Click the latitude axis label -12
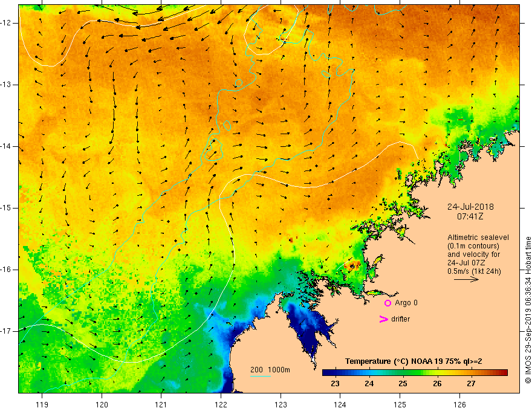This screenshot has height=411, width=532. click(6, 23)
